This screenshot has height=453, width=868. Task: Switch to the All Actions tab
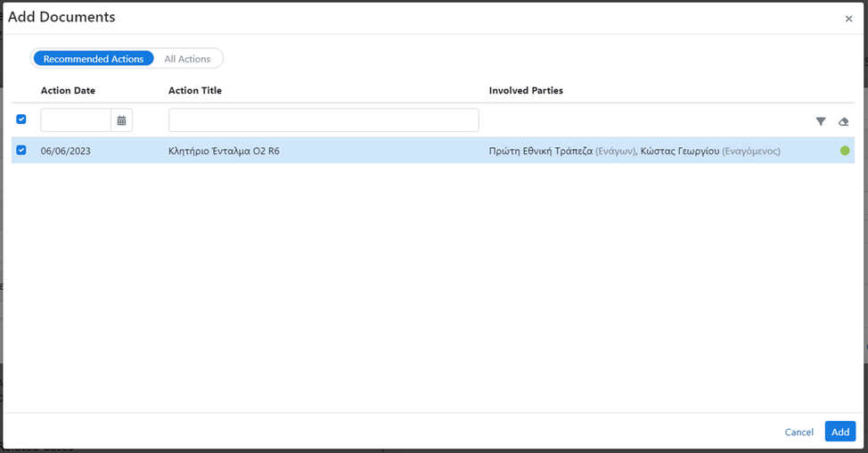tap(187, 59)
